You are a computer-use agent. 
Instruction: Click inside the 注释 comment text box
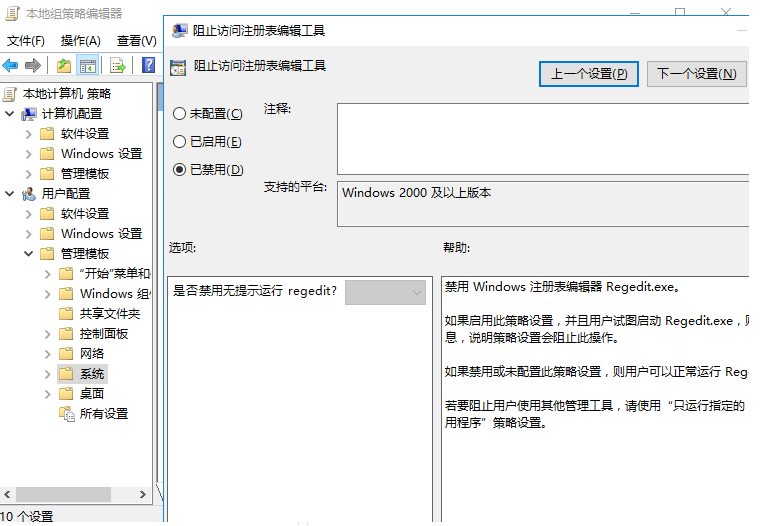(x=540, y=138)
